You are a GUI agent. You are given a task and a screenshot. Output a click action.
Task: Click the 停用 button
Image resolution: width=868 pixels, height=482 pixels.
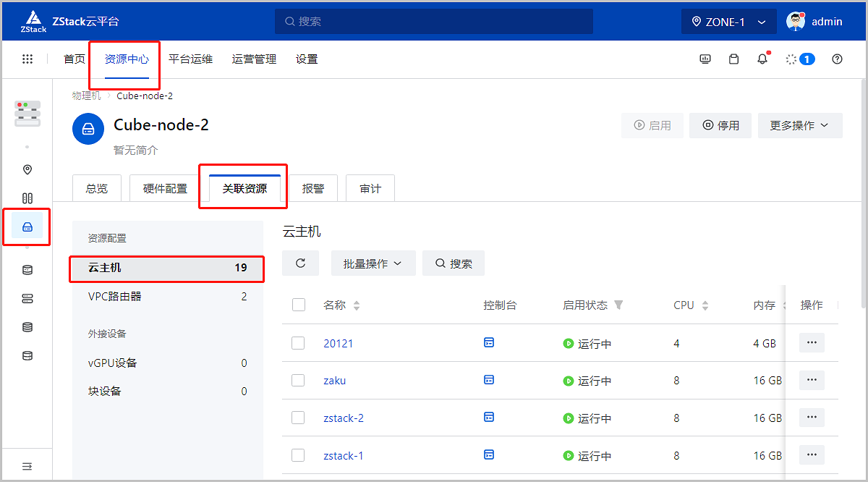720,125
